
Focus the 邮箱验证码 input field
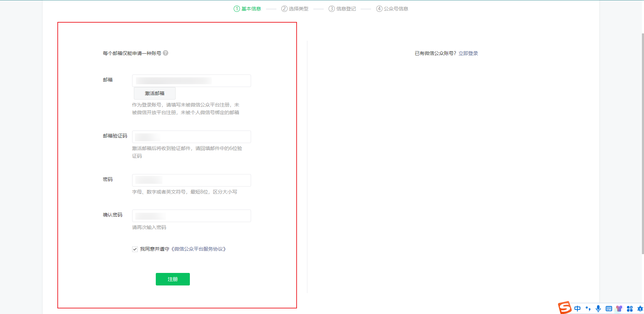click(x=192, y=137)
